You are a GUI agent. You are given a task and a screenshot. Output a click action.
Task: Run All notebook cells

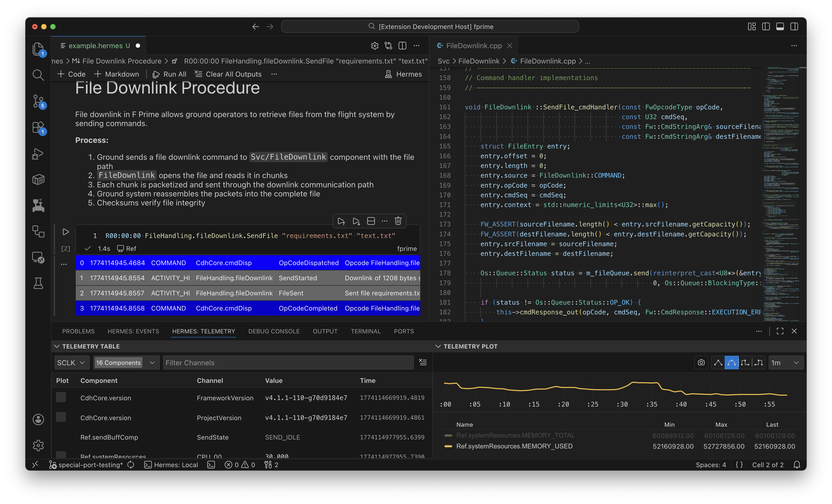pyautogui.click(x=170, y=74)
